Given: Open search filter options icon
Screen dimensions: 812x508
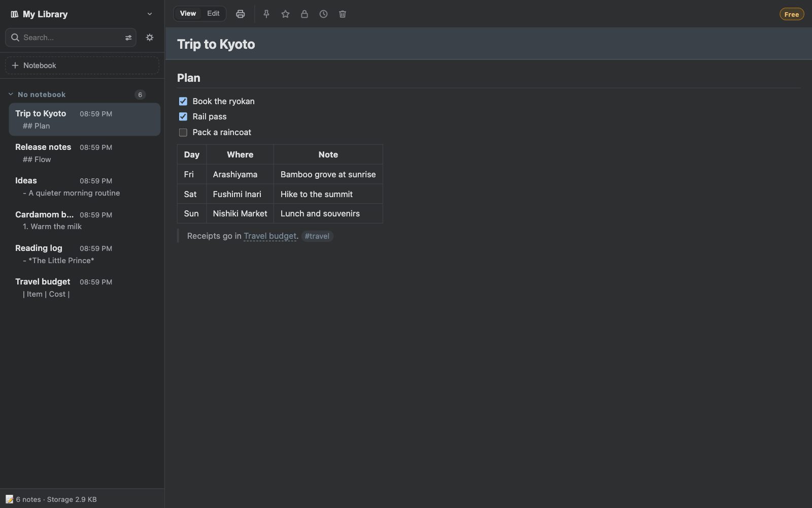Looking at the screenshot, I should pos(128,38).
